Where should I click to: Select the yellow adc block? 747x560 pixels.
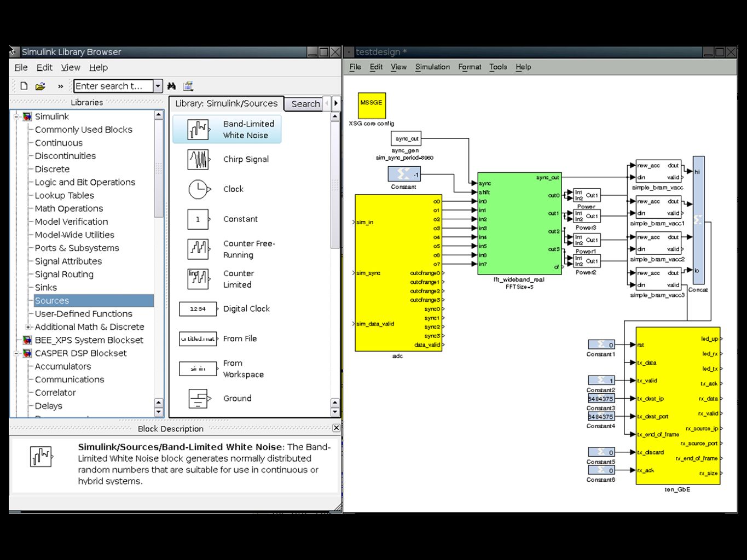(398, 273)
